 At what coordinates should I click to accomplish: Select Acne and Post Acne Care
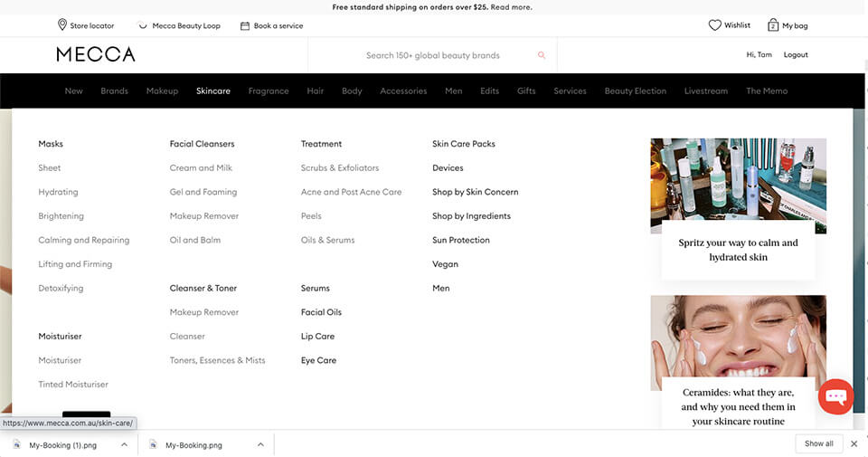click(x=351, y=192)
